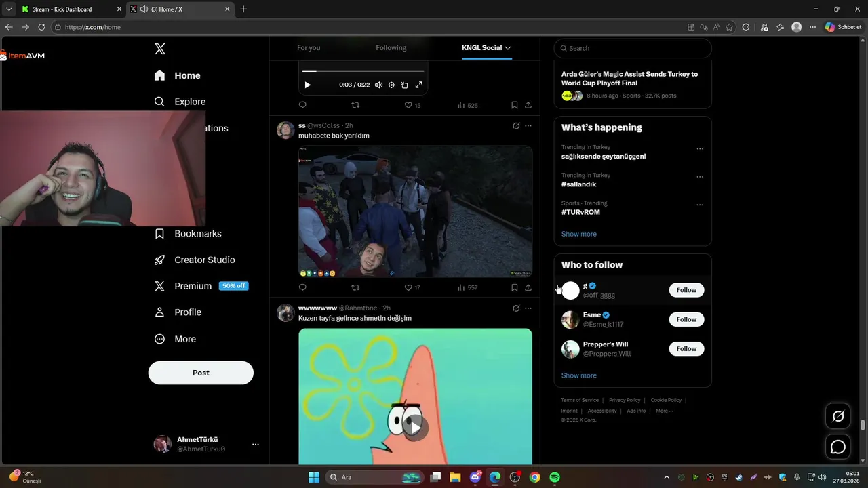Show more in Who to follow

point(579,375)
